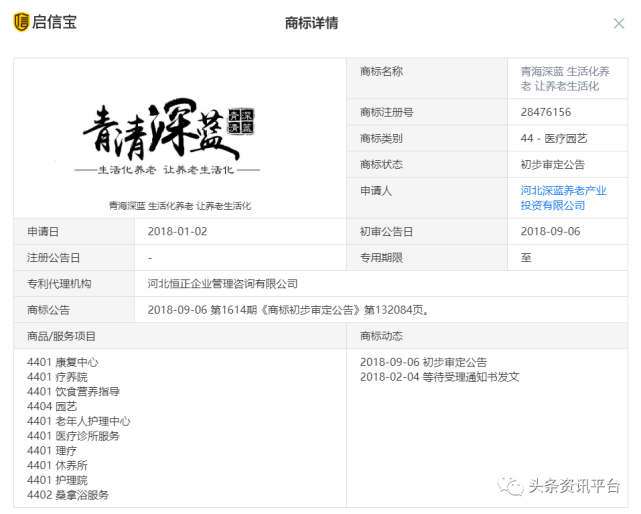Close the 商标详情 dialog with X
Image resolution: width=641 pixels, height=514 pixels.
tap(619, 23)
